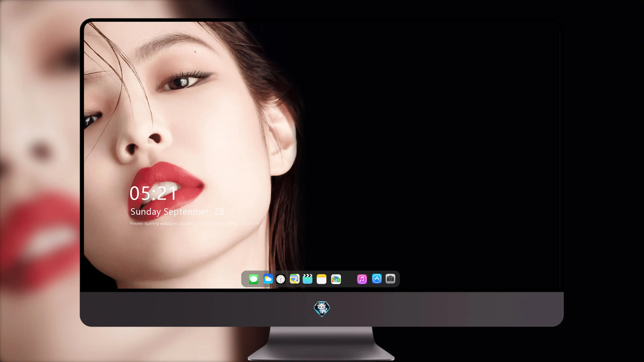The width and height of the screenshot is (644, 362).
Task: Click the 05:21 clock display
Action: pyautogui.click(x=153, y=193)
